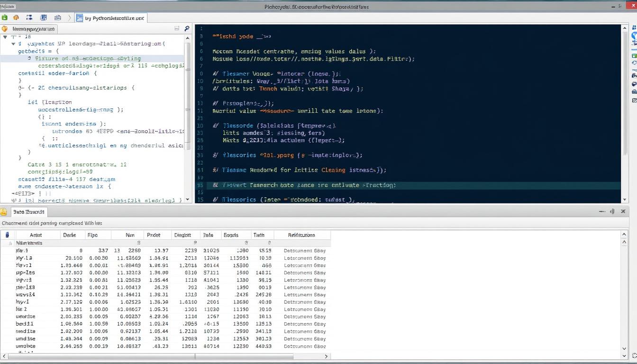Click down arrow of left panel scrollbar

tap(187, 200)
